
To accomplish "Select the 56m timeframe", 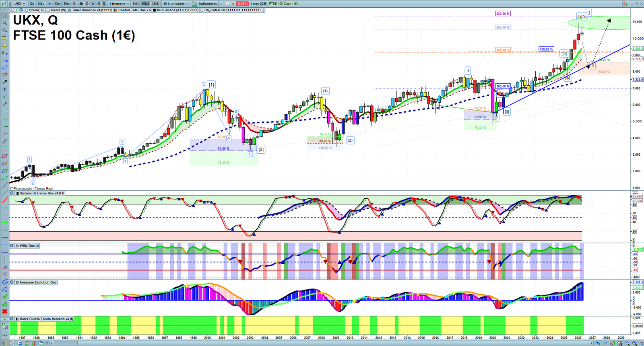I will tap(66, 4).
